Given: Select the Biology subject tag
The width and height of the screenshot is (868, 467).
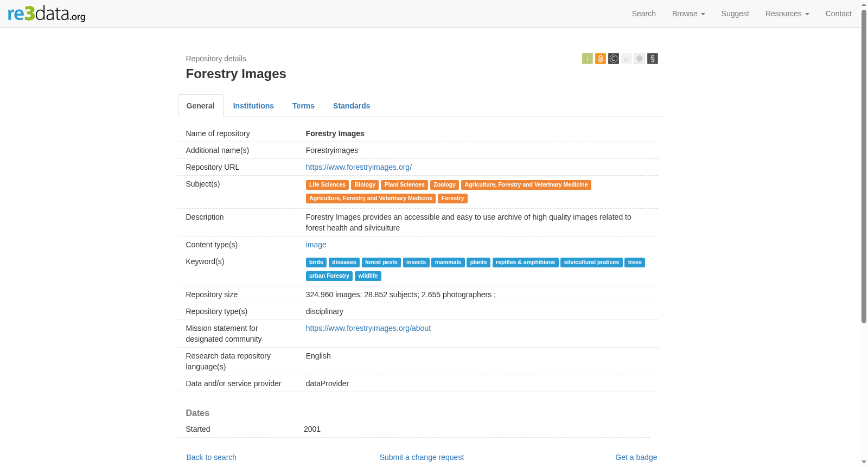Looking at the screenshot, I should pyautogui.click(x=365, y=185).
